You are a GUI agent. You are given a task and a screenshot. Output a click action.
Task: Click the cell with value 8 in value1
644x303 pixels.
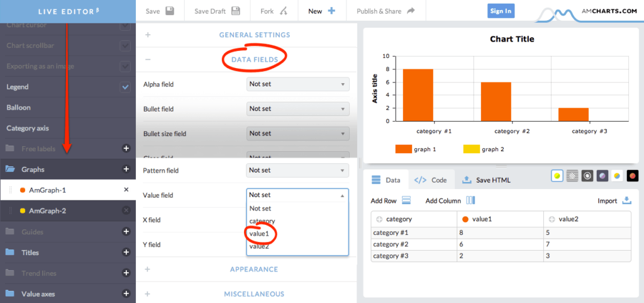pyautogui.click(x=500, y=232)
